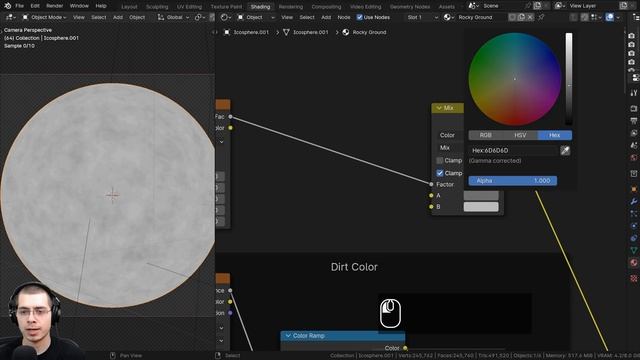Select the Hex color mode
The width and height of the screenshot is (640, 360).
[x=555, y=135]
